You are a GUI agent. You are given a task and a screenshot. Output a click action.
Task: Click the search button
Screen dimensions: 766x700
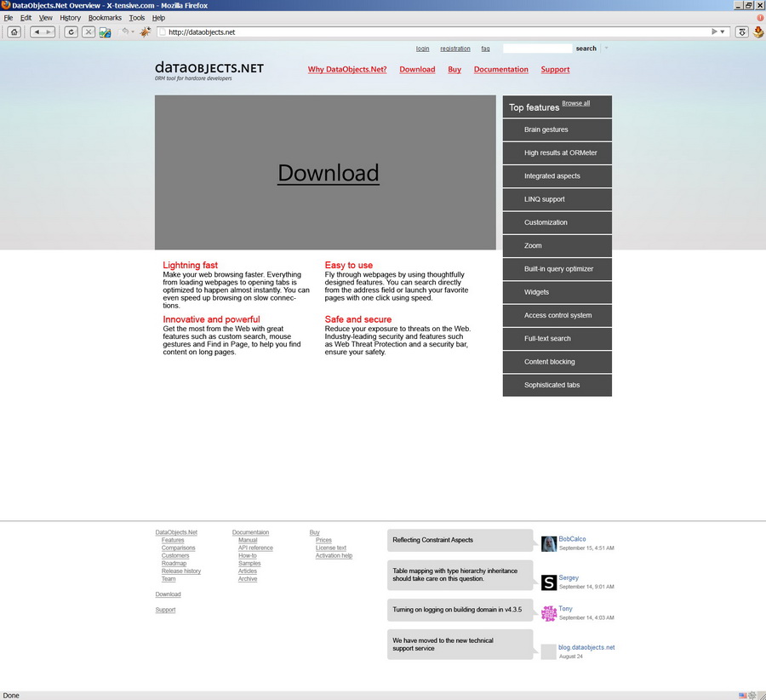(x=586, y=49)
